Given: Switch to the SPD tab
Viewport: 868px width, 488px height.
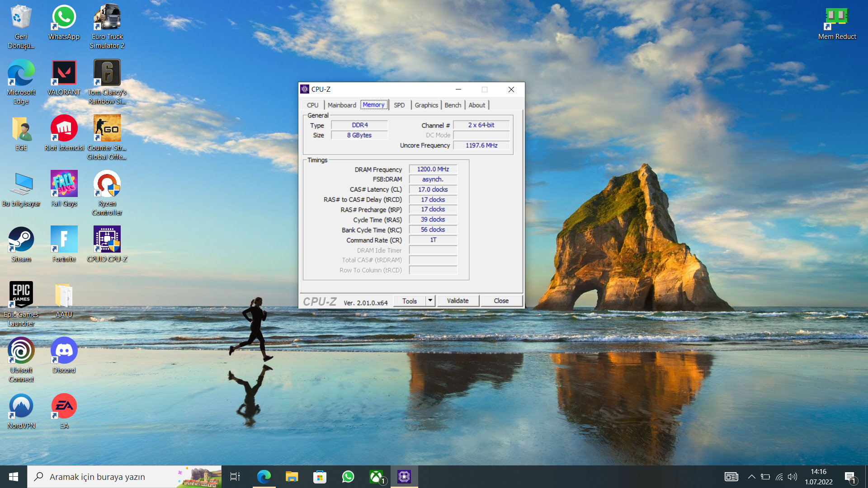Looking at the screenshot, I should point(399,105).
